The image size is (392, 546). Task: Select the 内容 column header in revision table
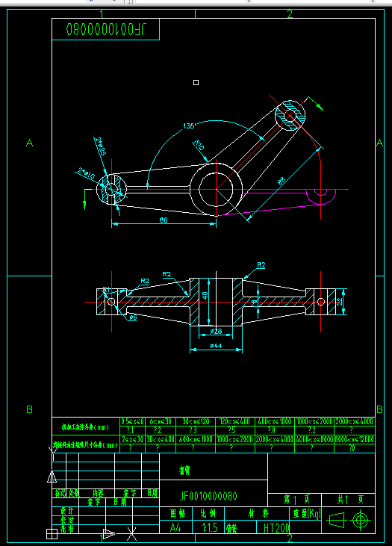[x=98, y=493]
